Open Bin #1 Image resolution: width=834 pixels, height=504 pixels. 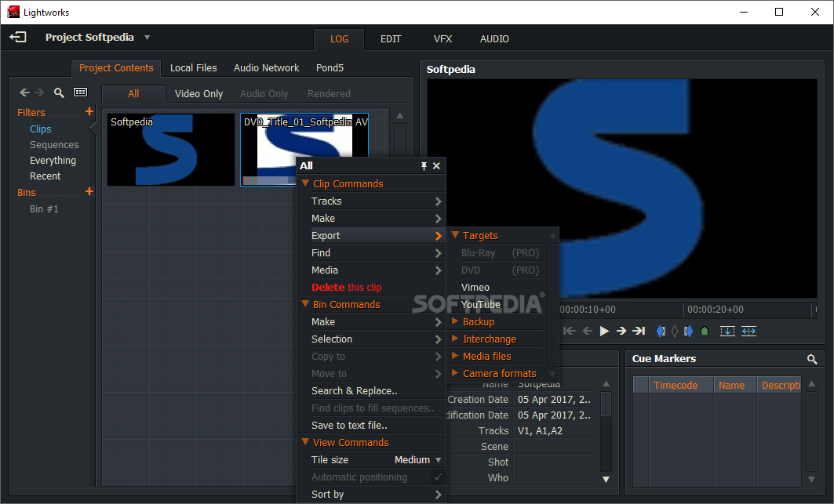click(44, 209)
